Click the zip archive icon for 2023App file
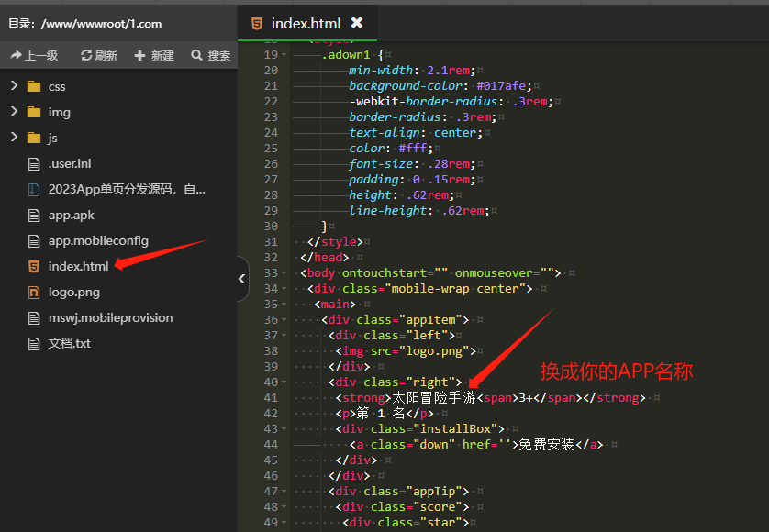Viewport: 769px width, 532px height. [x=34, y=190]
